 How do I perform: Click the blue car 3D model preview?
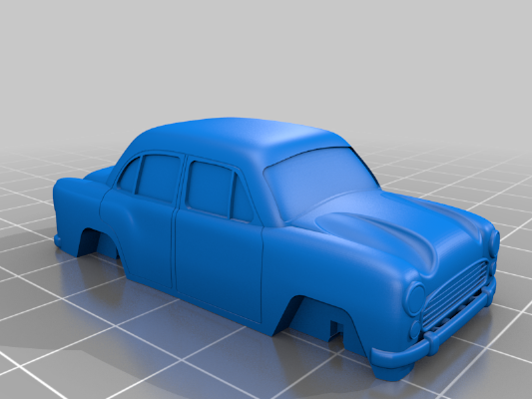(x=276, y=248)
